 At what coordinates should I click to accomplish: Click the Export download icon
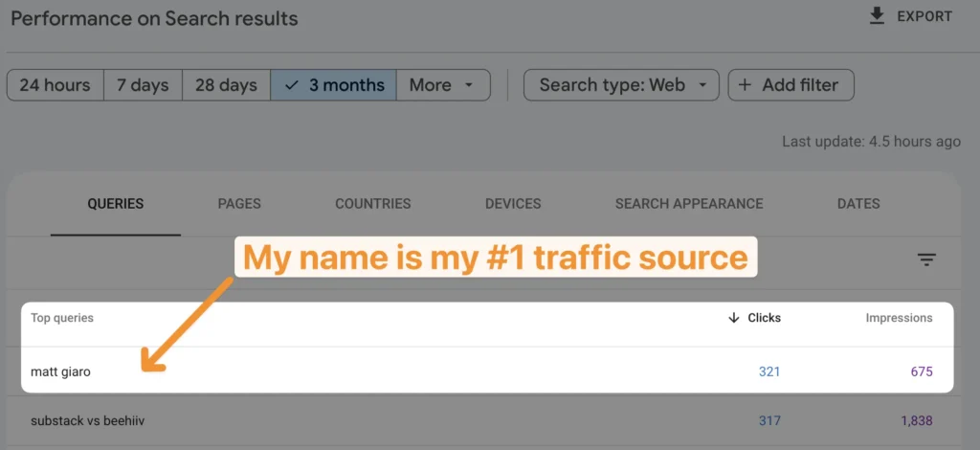point(878,16)
